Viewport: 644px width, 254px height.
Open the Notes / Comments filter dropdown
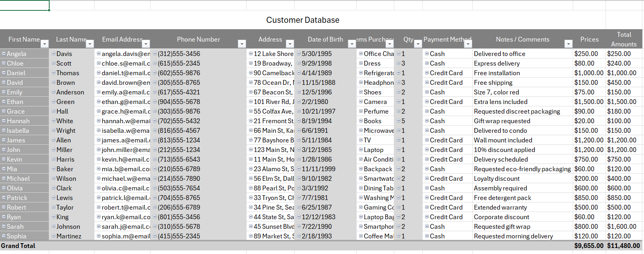568,44
